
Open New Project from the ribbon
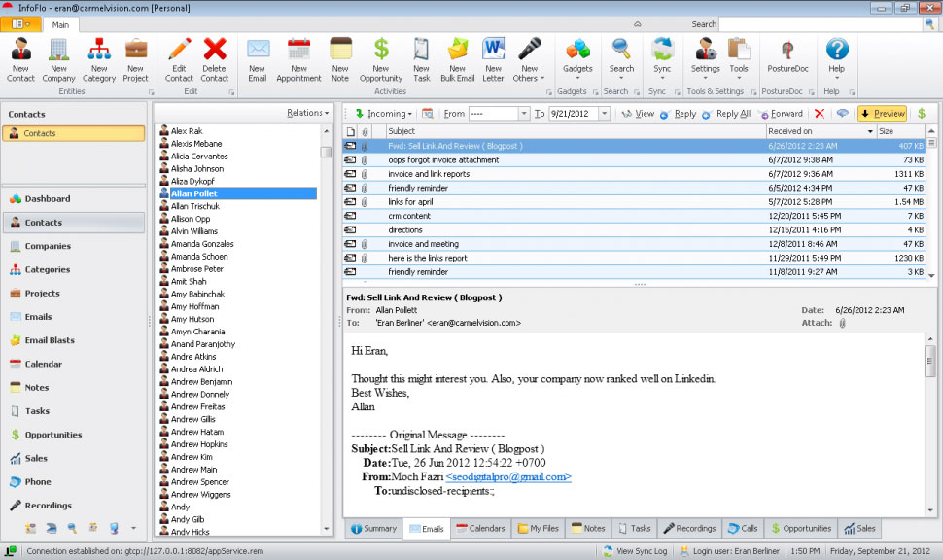(x=135, y=59)
